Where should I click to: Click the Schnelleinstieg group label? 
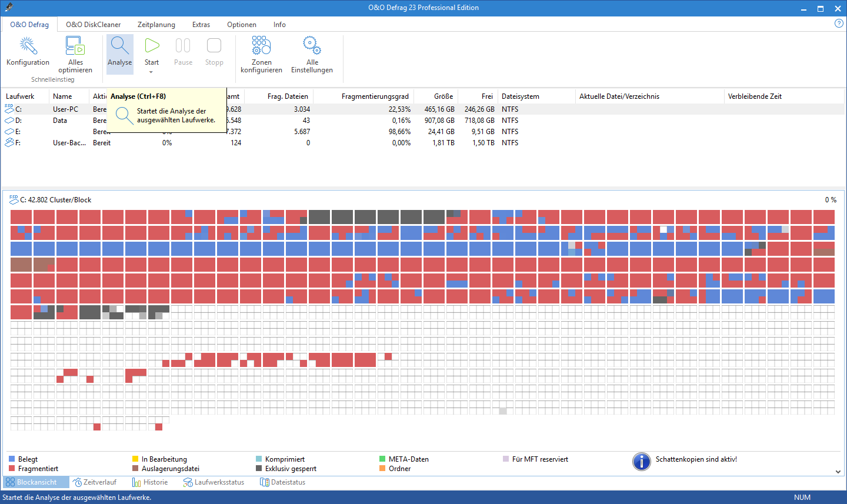(x=53, y=79)
